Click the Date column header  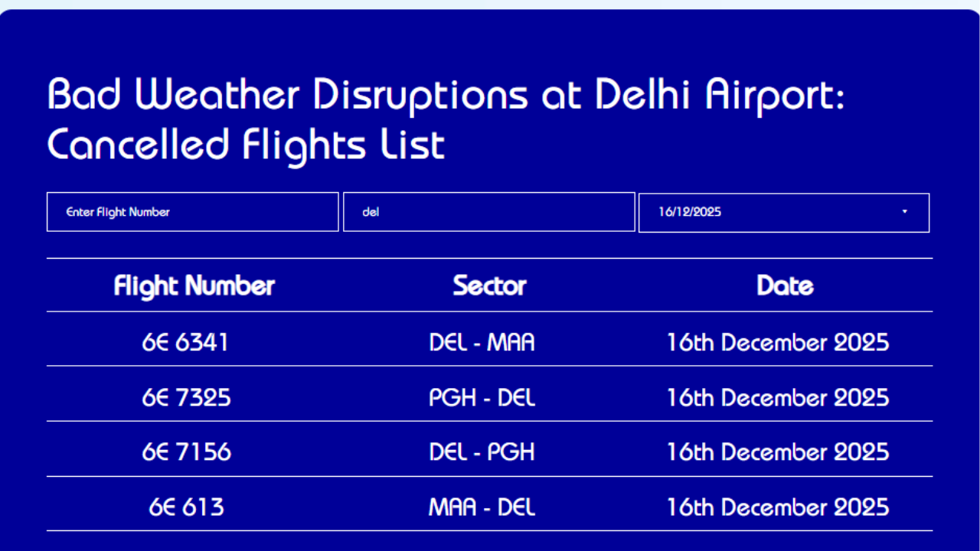(x=784, y=285)
